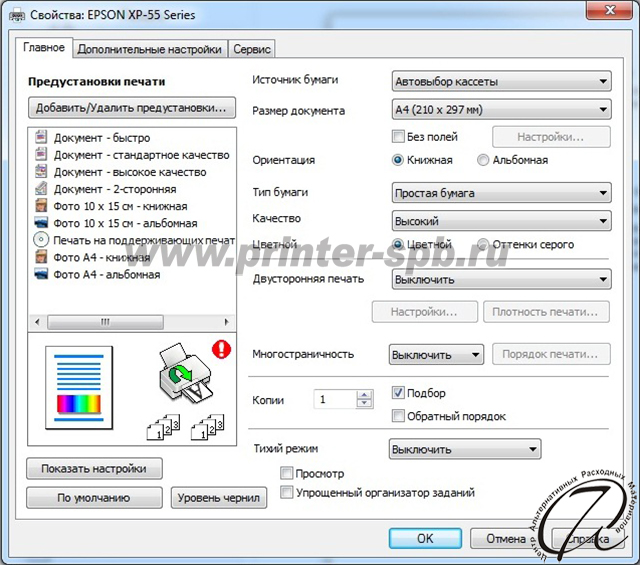The width and height of the screenshot is (640, 565).
Task: Choose "Цветной" color printing radio
Action: [x=398, y=245]
